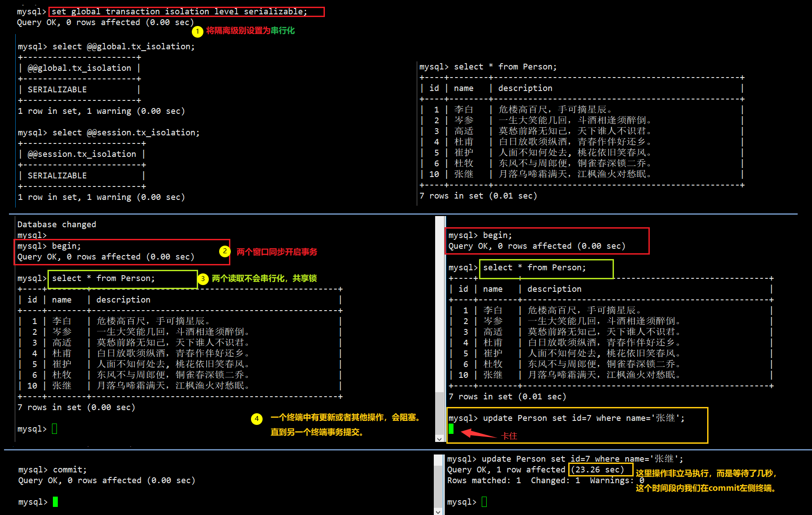Click the stuck green cursor under the blocked update
The height and width of the screenshot is (515, 812).
(x=451, y=429)
